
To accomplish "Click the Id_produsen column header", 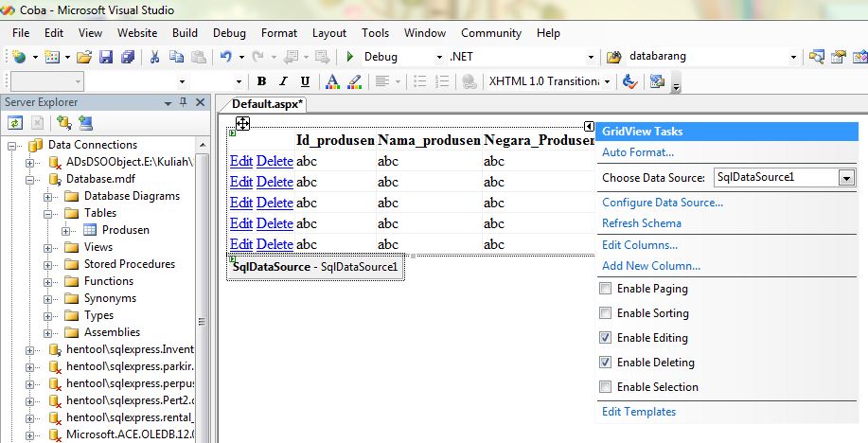I will point(335,140).
